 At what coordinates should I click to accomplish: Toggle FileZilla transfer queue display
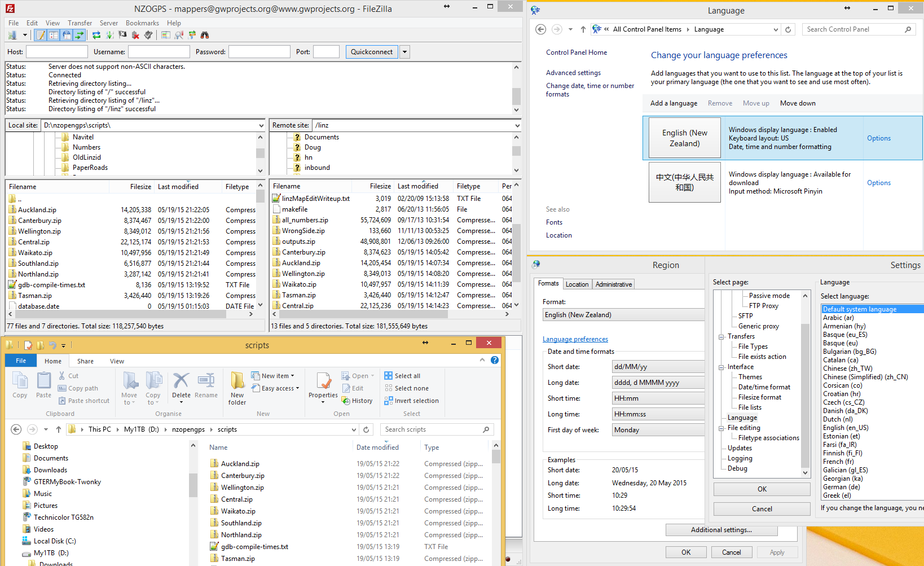80,35
